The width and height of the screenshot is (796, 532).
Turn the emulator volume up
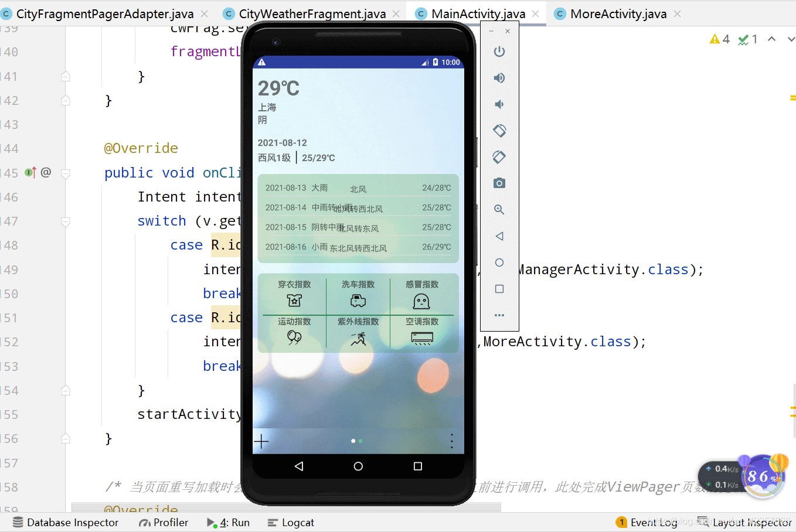[x=499, y=77]
